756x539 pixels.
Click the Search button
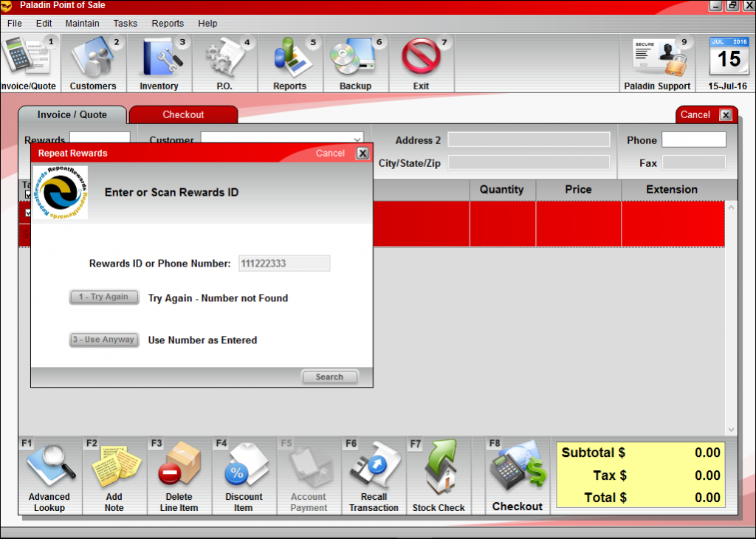(330, 377)
